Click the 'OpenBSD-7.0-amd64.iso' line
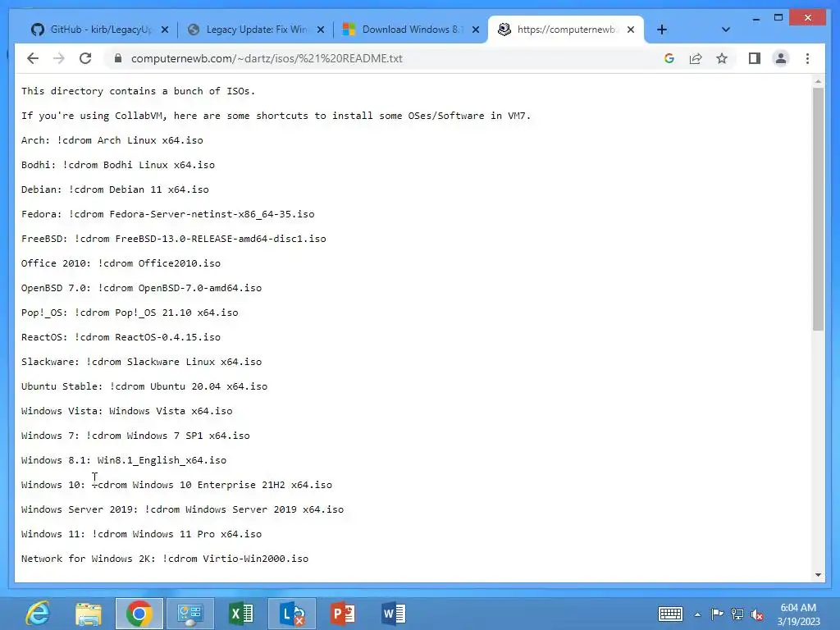The image size is (840, 630). point(141,288)
